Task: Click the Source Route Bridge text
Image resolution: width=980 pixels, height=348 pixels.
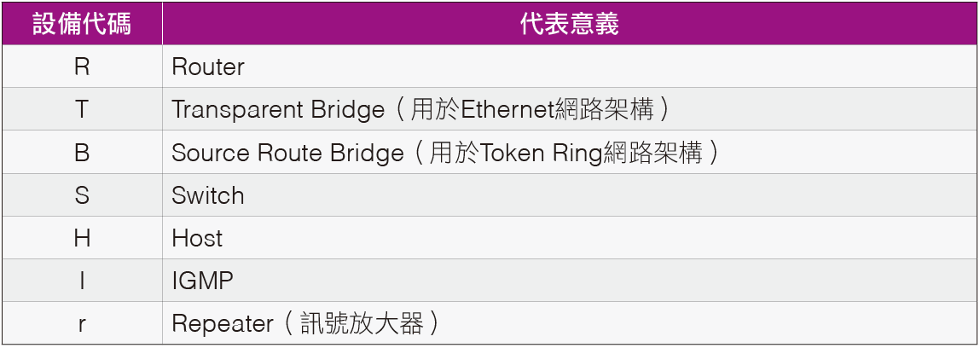Action: (x=287, y=153)
